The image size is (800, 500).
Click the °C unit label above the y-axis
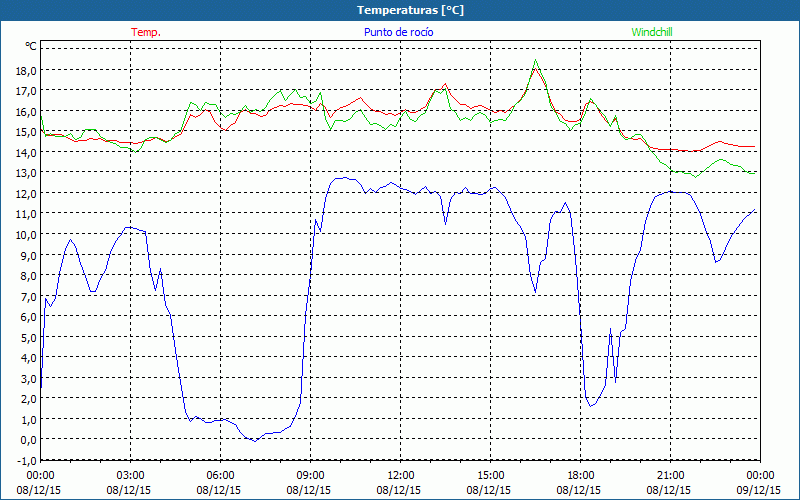click(30, 46)
